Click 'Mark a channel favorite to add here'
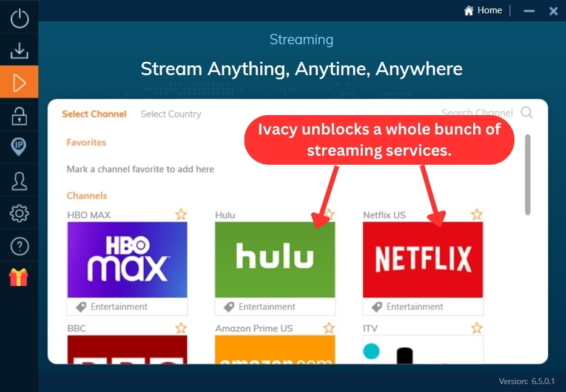Image resolution: width=566 pixels, height=392 pixels. point(140,169)
